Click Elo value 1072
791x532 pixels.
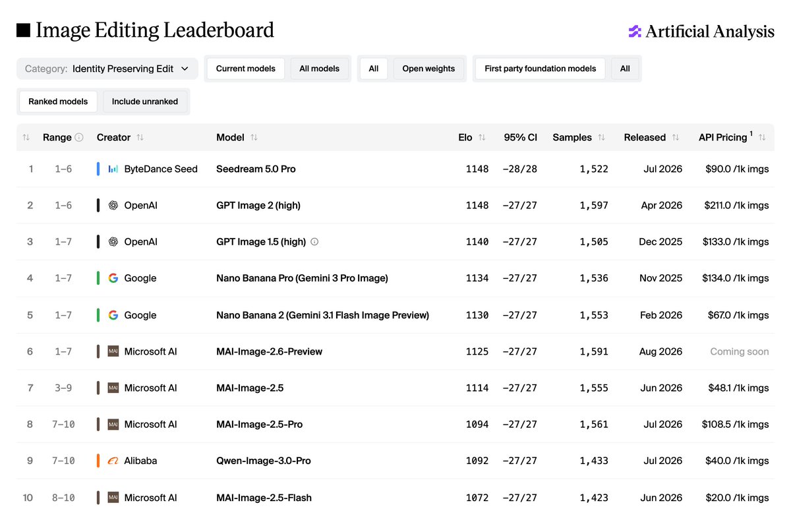pyautogui.click(x=477, y=498)
